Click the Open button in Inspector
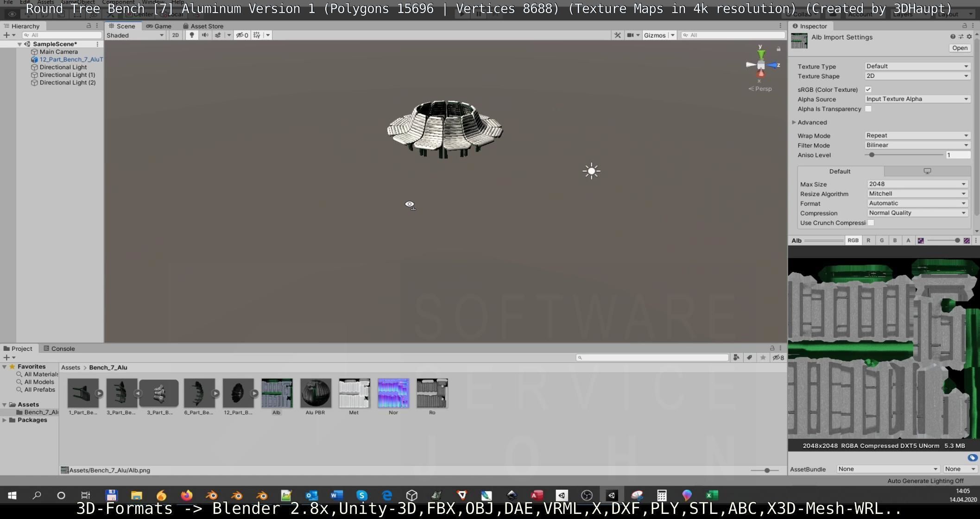 [959, 48]
